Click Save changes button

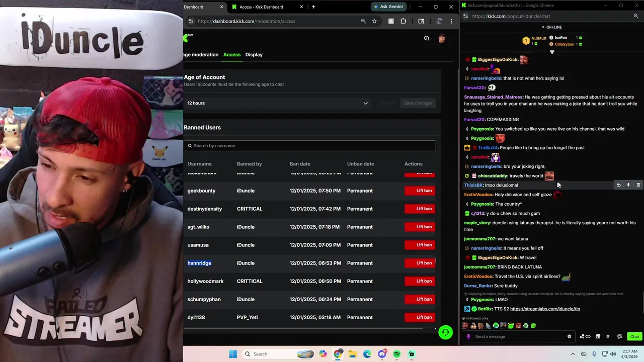point(418,103)
